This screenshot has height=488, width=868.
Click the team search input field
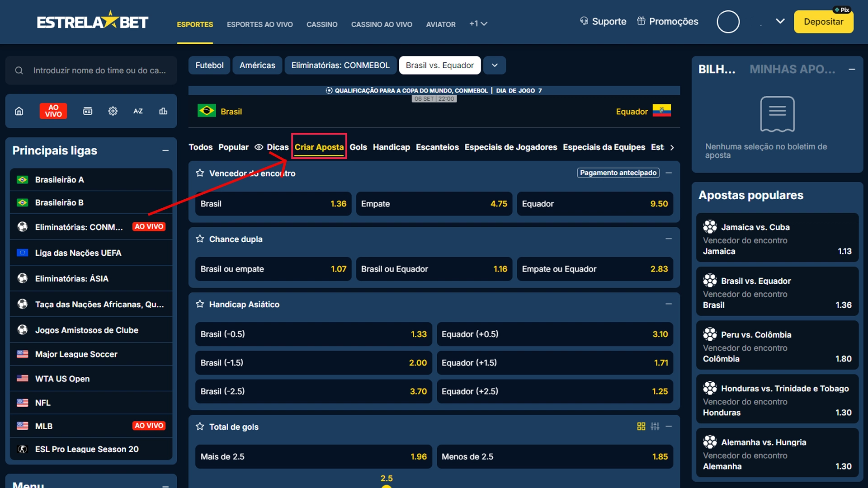coord(91,70)
